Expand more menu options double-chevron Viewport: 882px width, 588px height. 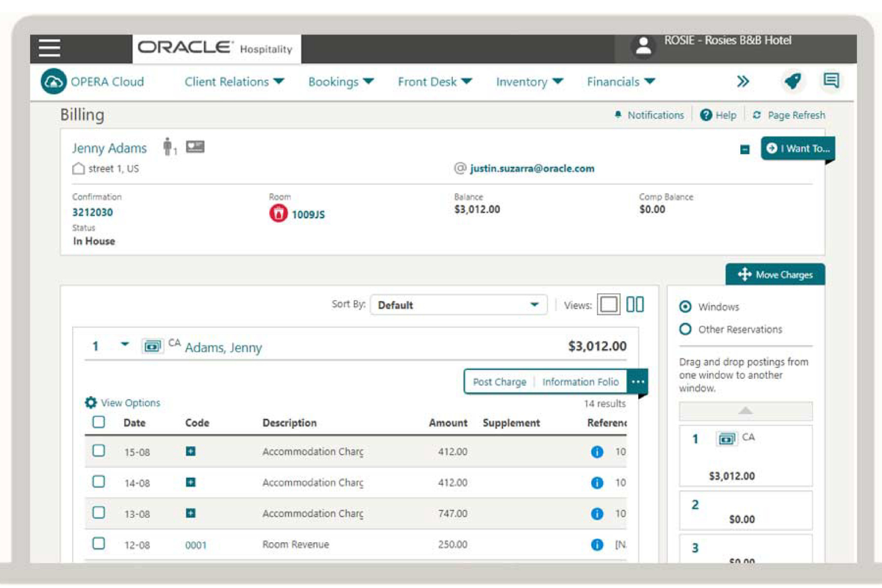[x=743, y=82]
